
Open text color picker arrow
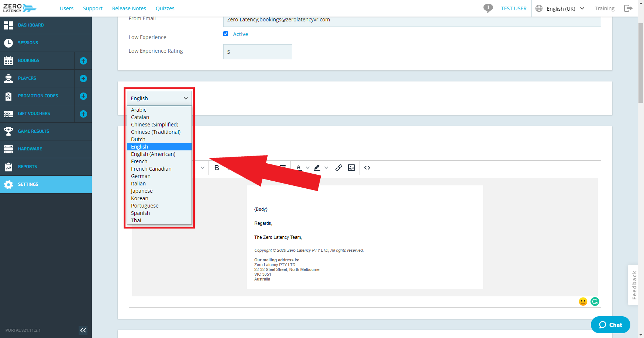click(x=307, y=168)
